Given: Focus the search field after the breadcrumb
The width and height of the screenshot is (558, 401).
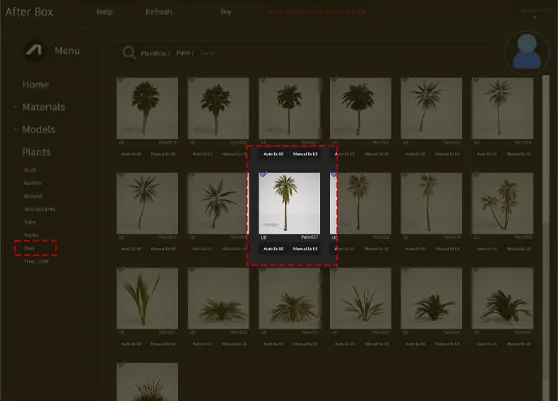Looking at the screenshot, I should 208,53.
